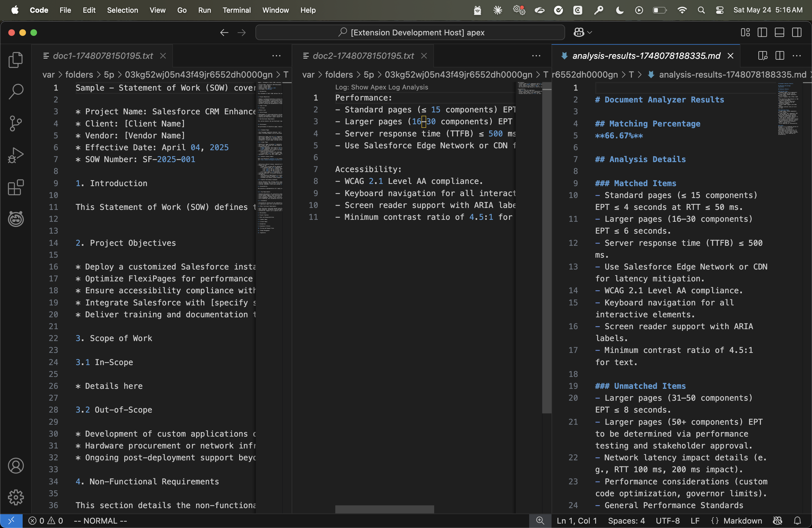Click the '## Matching Percentage' heading line
This screenshot has height=528, width=812.
pyautogui.click(x=648, y=123)
